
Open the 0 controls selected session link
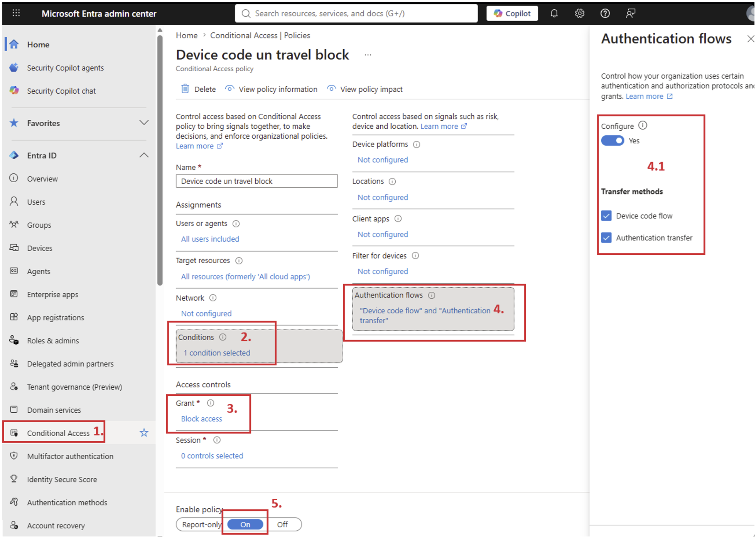click(x=212, y=456)
